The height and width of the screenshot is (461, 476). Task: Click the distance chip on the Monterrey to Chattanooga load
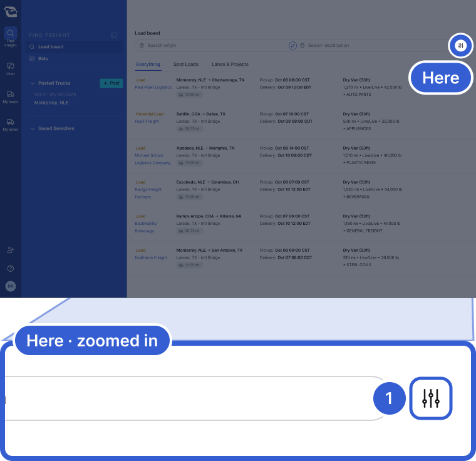pyautogui.click(x=189, y=95)
